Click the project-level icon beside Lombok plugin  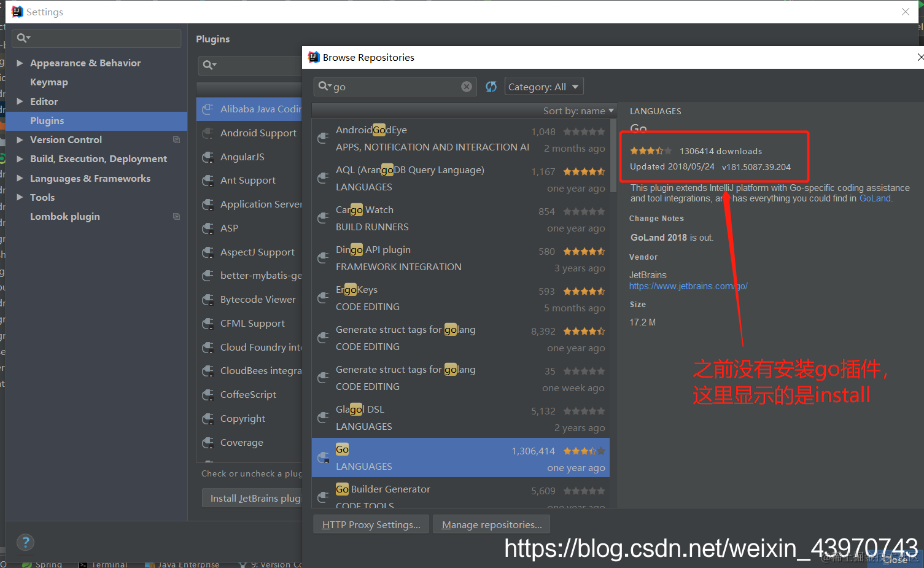pyautogui.click(x=176, y=216)
